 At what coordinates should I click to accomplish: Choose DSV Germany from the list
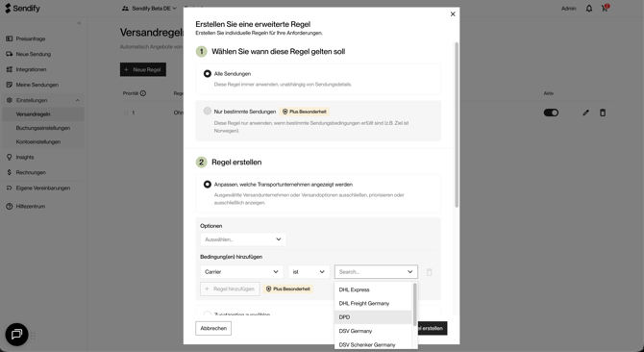point(373,331)
